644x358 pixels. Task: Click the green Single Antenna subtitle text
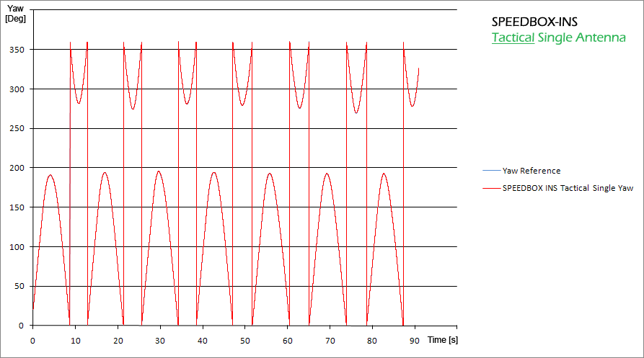pyautogui.click(x=582, y=37)
